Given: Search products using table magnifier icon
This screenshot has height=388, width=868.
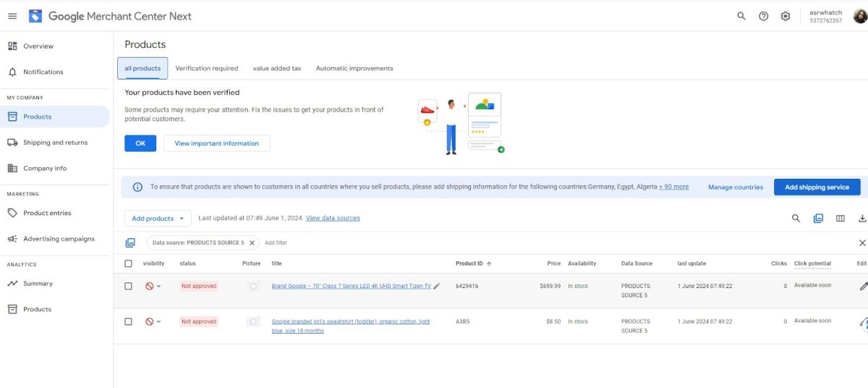Looking at the screenshot, I should 796,218.
